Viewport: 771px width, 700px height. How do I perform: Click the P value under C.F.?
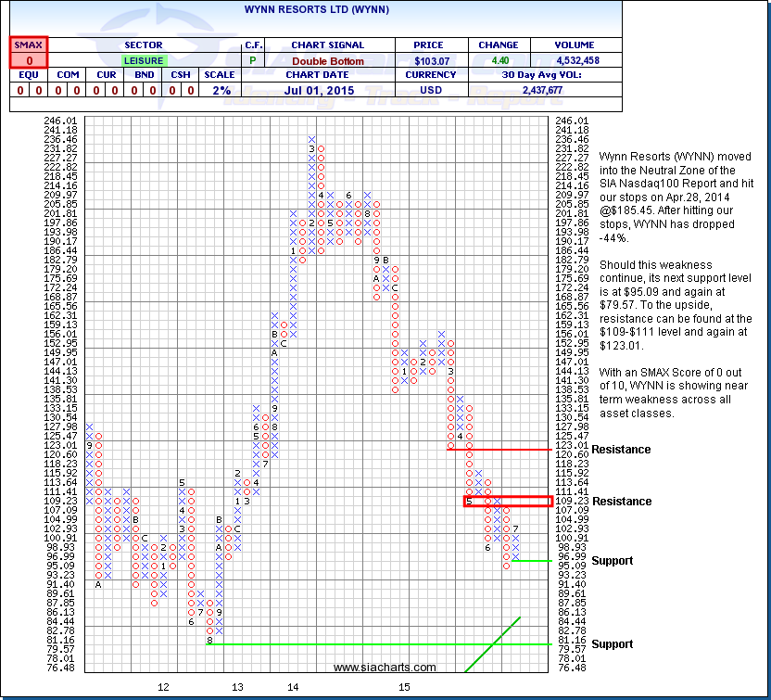(253, 59)
